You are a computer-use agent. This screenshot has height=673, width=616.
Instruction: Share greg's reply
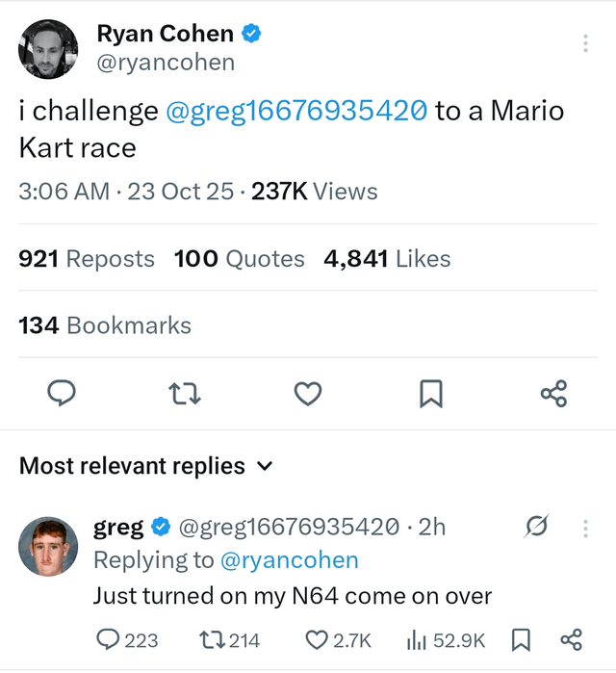coord(571,639)
